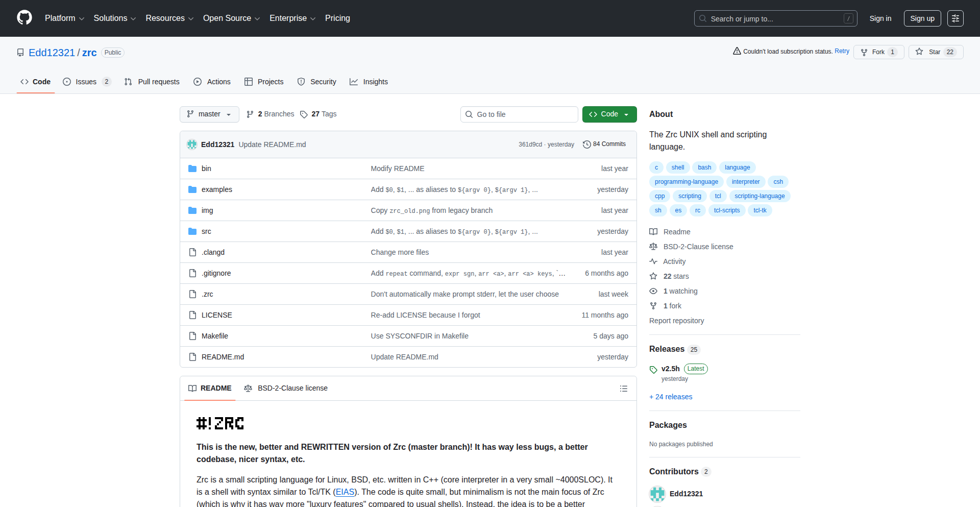Screen dimensions: 980x507
Task: Click the Edd12321 contributor avatar
Action: 657,494
